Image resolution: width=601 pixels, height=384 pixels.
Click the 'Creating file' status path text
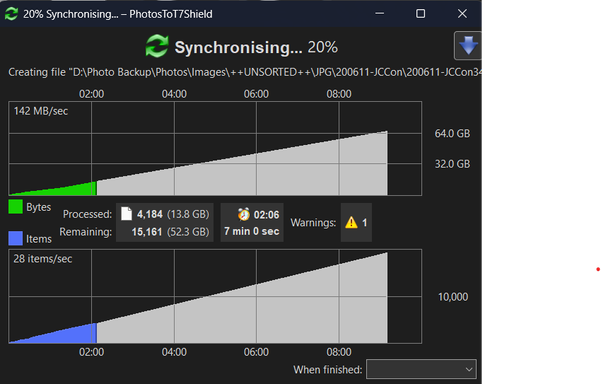coord(245,72)
